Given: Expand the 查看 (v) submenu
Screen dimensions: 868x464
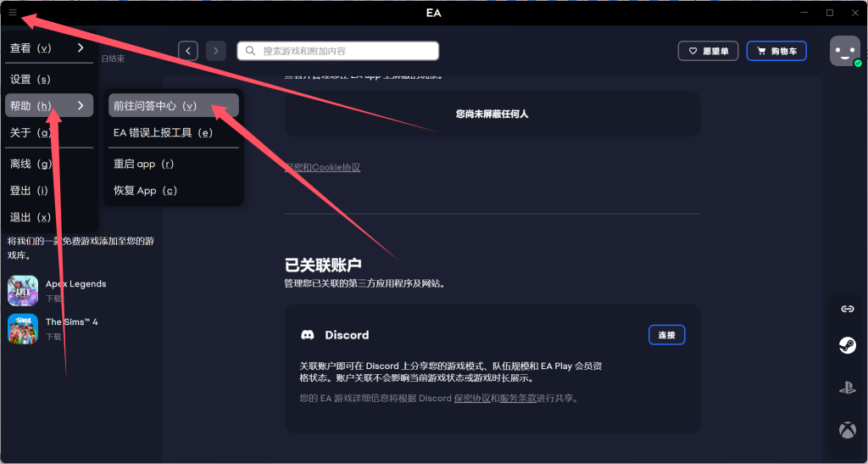Looking at the screenshot, I should tap(49, 48).
